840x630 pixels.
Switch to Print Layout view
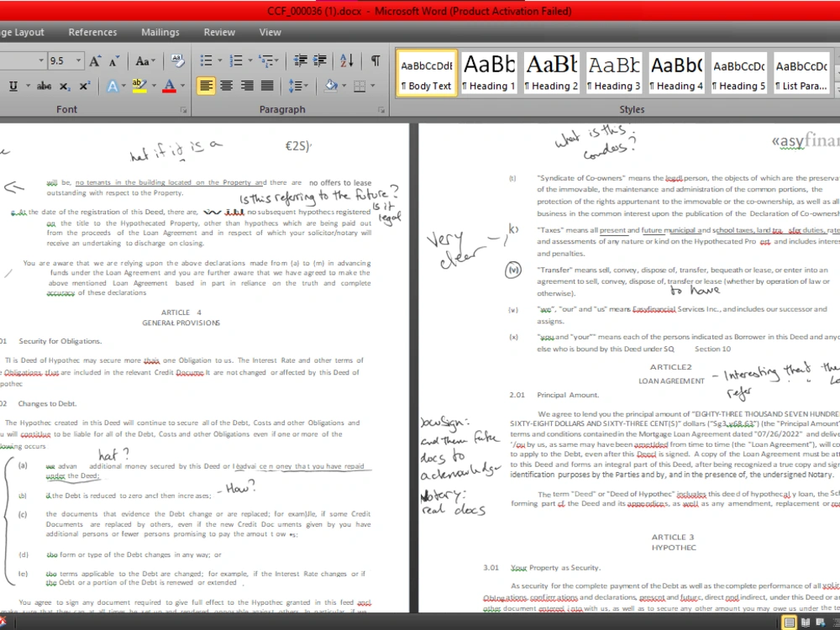(789, 622)
